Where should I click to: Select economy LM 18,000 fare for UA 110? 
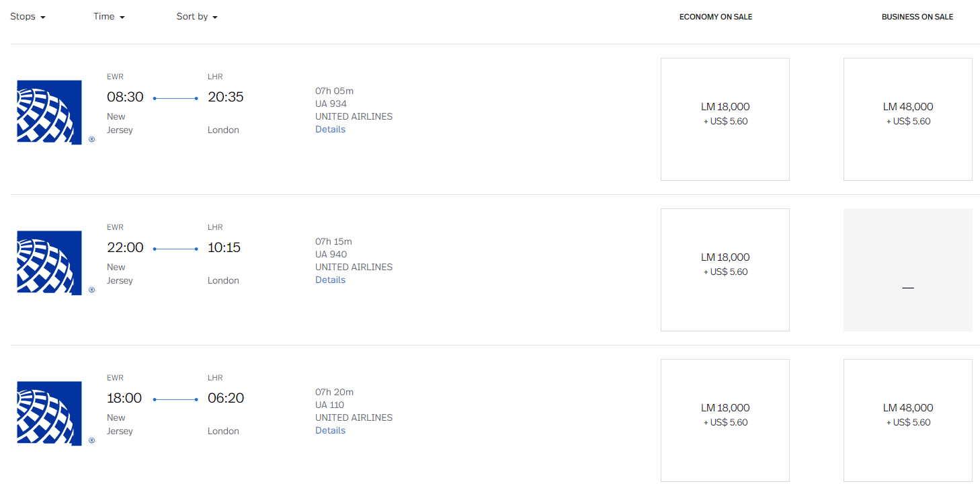(725, 420)
